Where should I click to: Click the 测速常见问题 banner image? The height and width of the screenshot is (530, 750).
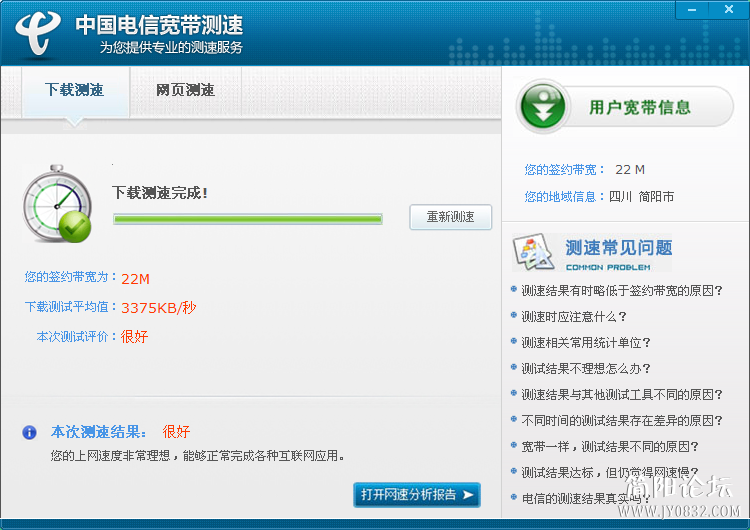click(x=592, y=252)
